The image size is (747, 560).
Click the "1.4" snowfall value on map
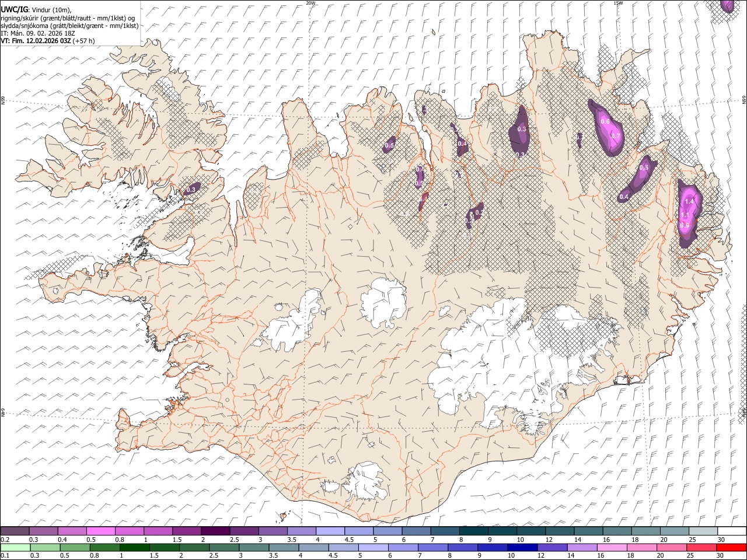tap(689, 201)
